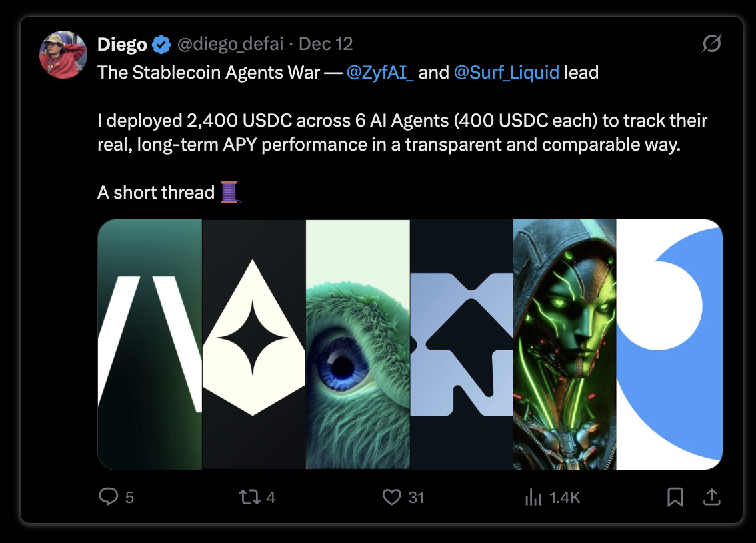This screenshot has width=756, height=543.
Task: Open the blue crescent logo image
Action: pos(669,344)
